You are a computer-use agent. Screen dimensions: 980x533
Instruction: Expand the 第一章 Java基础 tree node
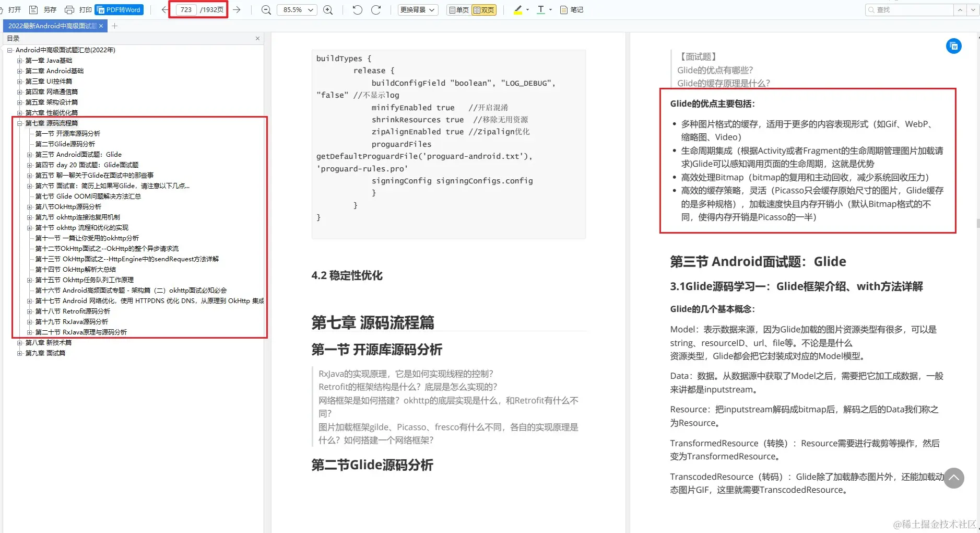point(19,60)
